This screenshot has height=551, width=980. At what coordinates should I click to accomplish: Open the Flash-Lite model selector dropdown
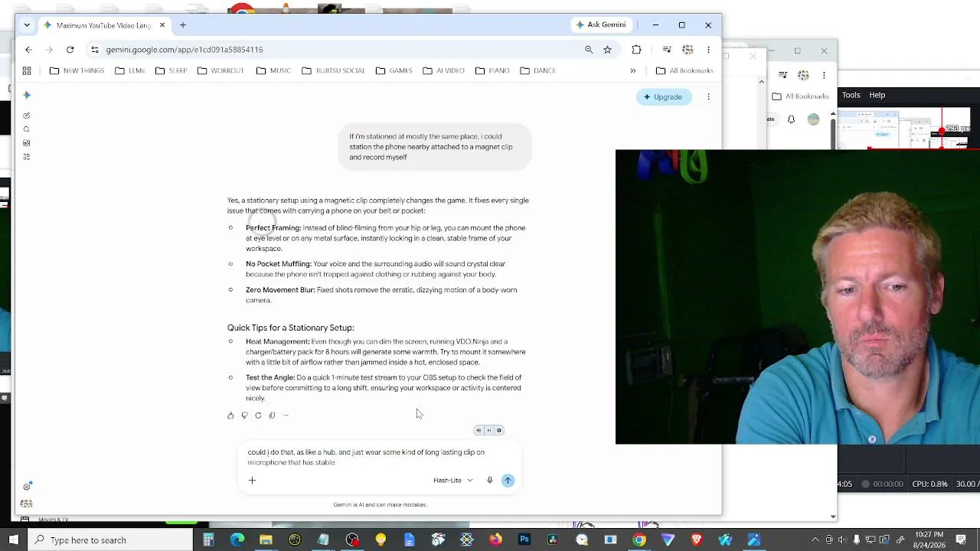click(453, 481)
